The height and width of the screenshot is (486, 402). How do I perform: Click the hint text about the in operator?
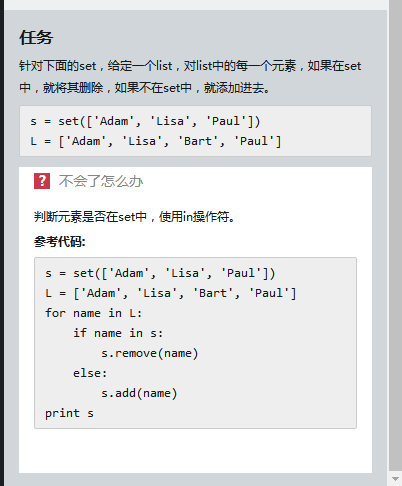click(x=135, y=217)
